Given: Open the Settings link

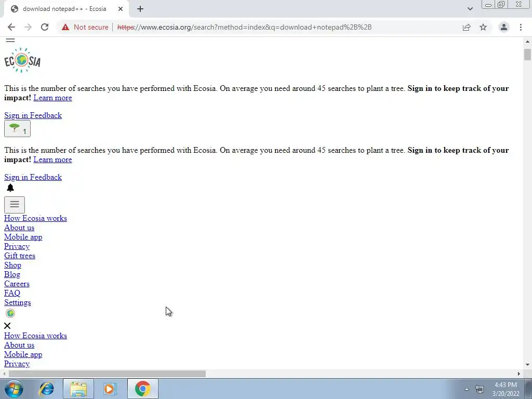Looking at the screenshot, I should point(17,302).
